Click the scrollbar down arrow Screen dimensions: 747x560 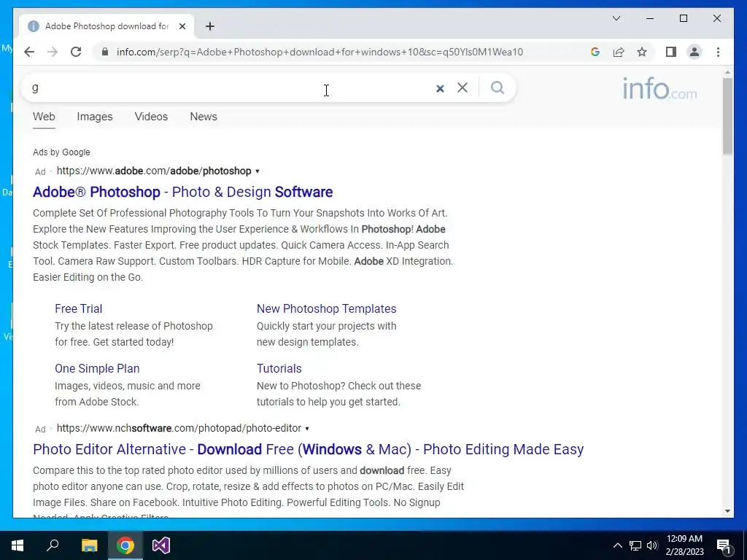pos(727,511)
